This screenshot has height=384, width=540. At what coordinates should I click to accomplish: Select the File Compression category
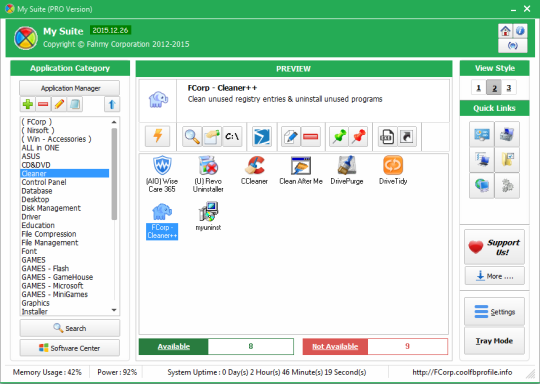coord(49,234)
